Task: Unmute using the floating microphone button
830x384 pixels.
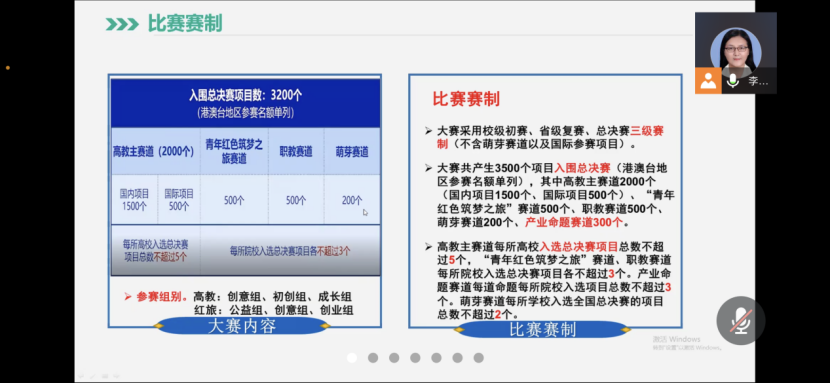Action: [741, 320]
